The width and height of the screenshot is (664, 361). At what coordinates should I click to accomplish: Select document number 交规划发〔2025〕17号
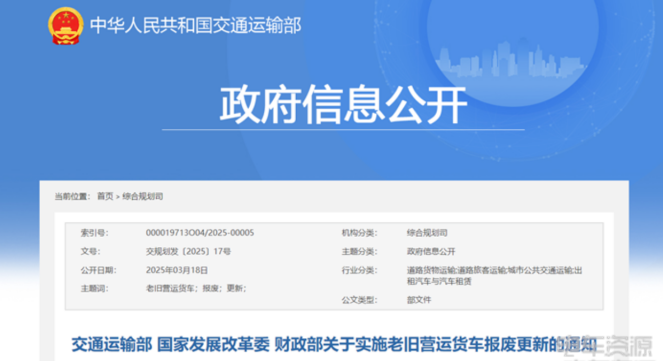coord(188,251)
